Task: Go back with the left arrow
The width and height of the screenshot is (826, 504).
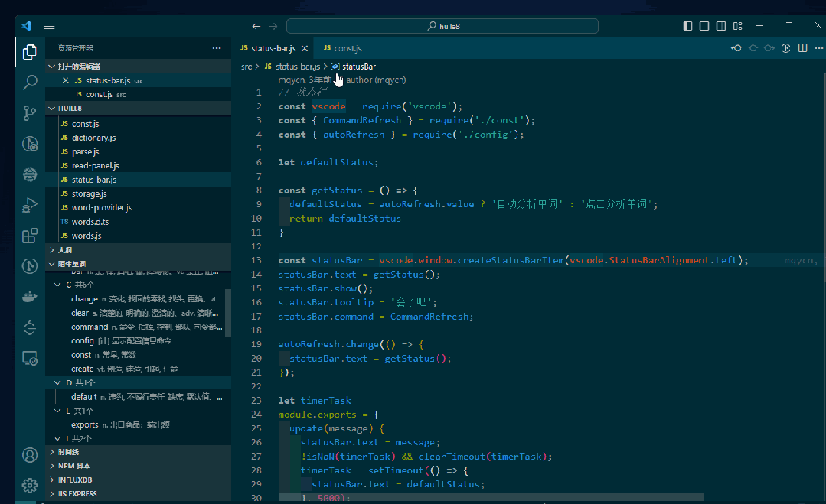Action: [256, 26]
